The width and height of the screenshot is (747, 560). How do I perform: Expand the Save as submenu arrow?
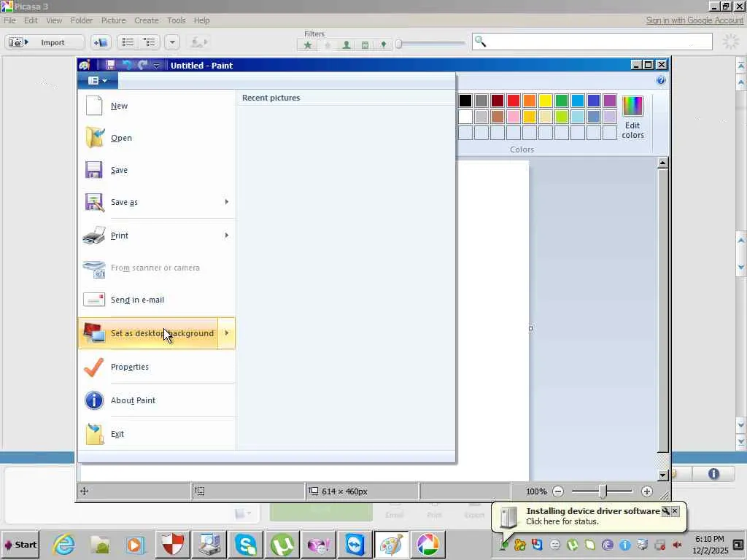click(x=227, y=202)
